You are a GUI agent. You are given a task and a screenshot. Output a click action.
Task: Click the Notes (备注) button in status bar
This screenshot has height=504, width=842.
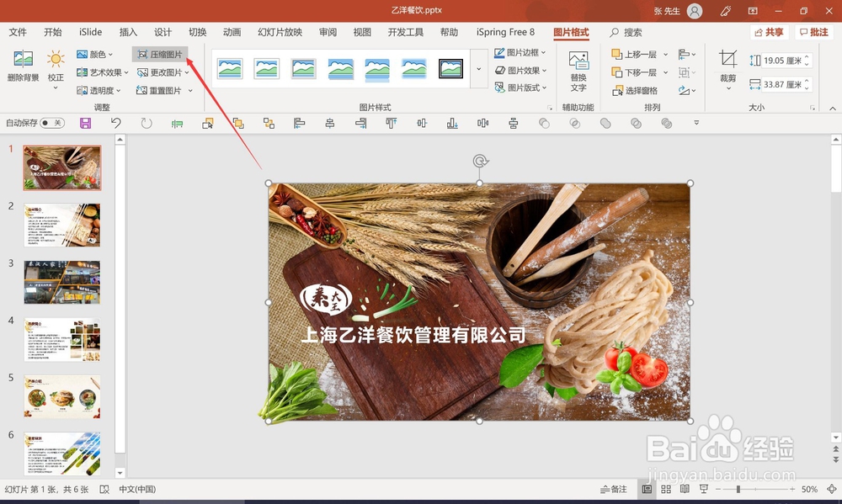(x=613, y=489)
